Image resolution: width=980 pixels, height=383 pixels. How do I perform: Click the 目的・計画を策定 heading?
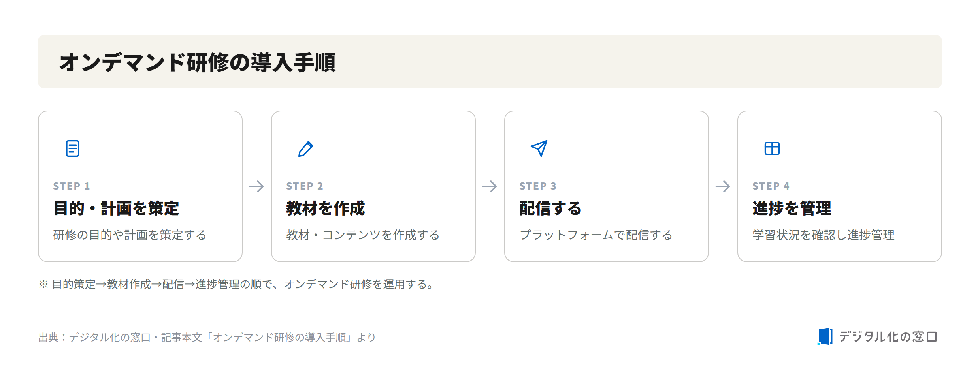116,208
